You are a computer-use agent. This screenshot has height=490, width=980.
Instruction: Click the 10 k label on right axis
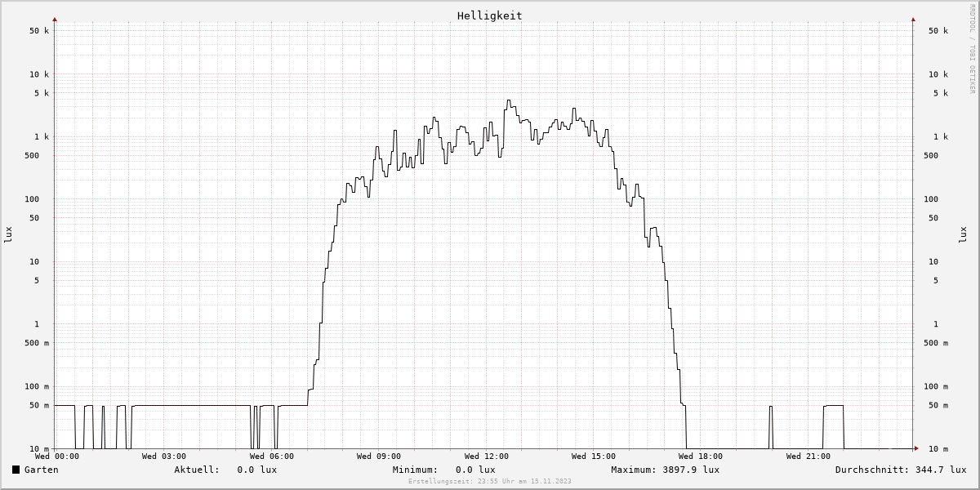click(938, 74)
